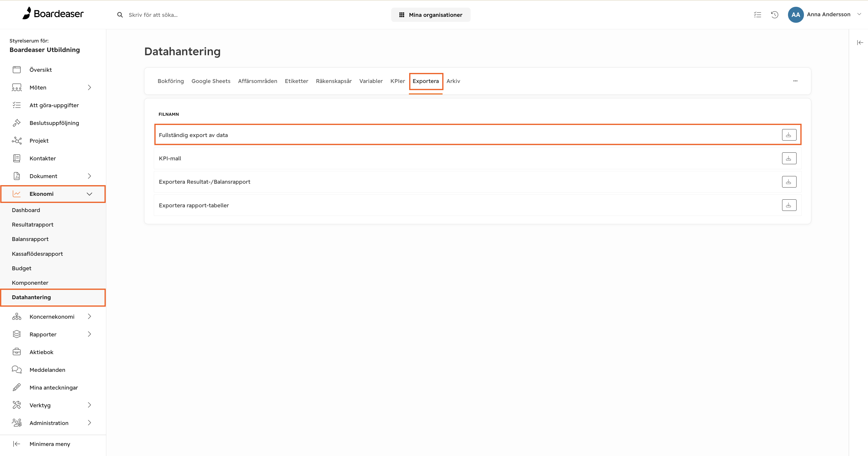This screenshot has height=456, width=868.
Task: Click the Administration users icon
Action: 17,423
